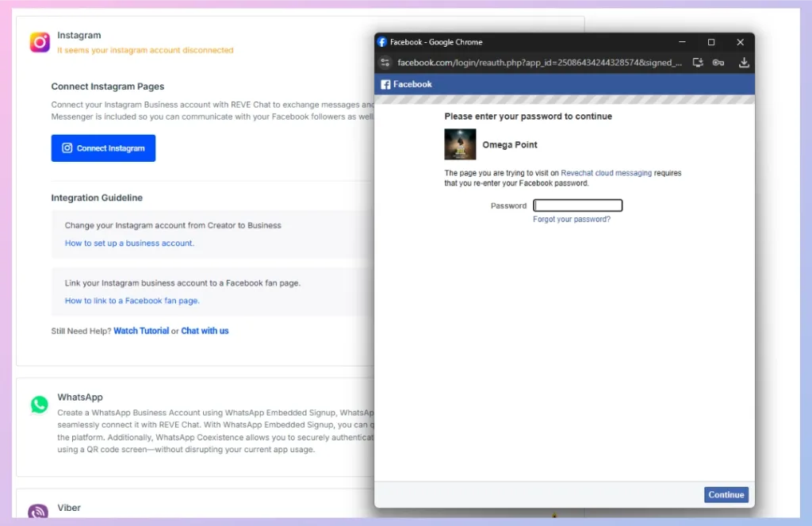Open the password manager key icon
Image resolution: width=812 pixels, height=526 pixels.
(718, 63)
